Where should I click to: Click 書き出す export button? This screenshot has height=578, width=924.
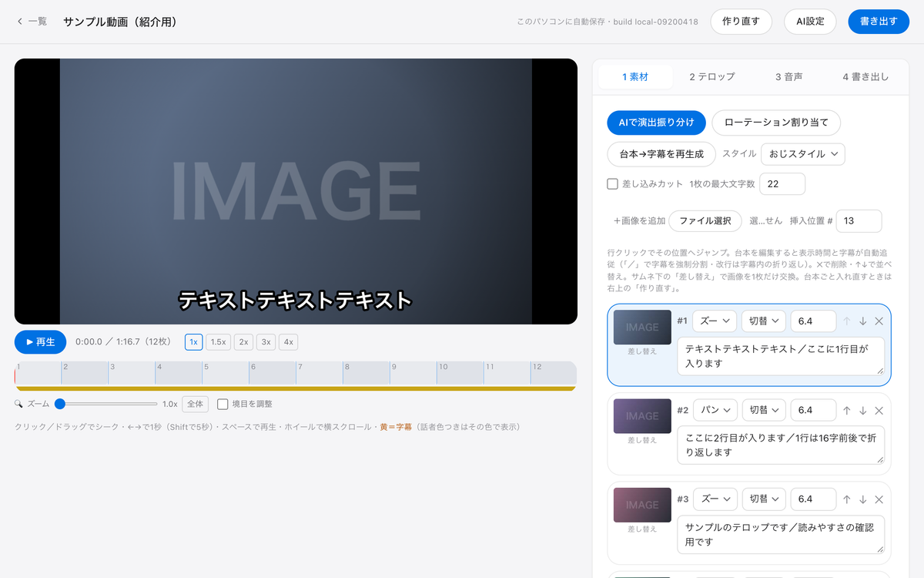879,22
